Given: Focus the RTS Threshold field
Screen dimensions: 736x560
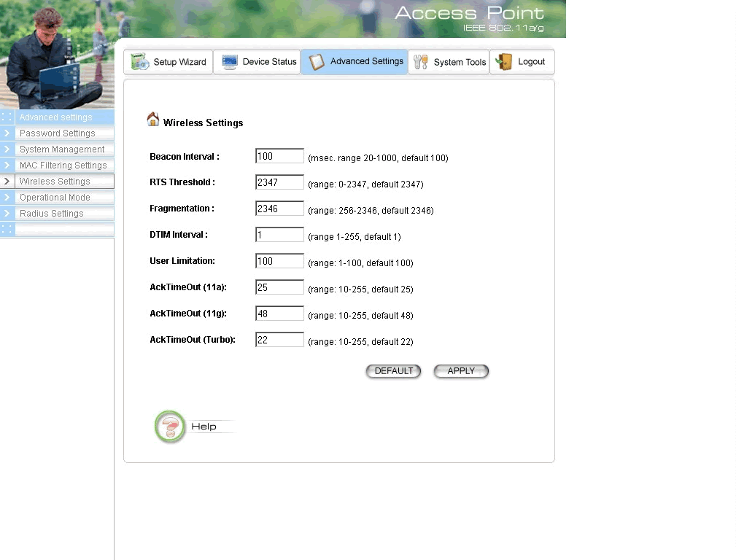Looking at the screenshot, I should (279, 182).
